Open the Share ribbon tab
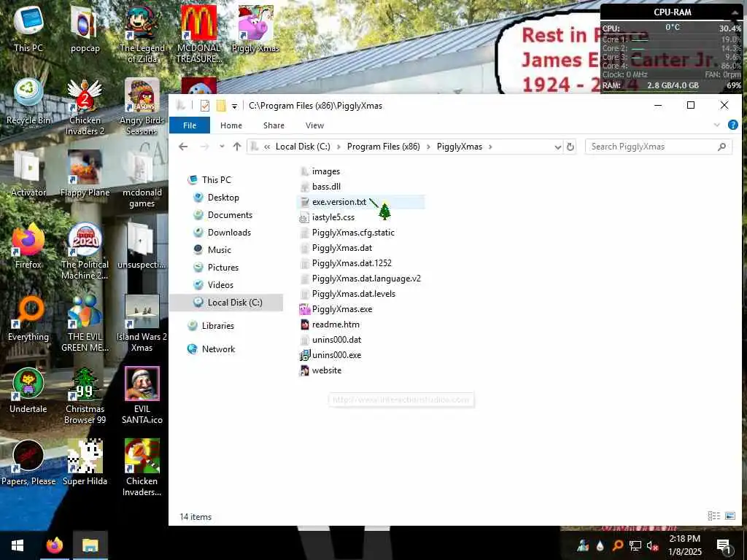The width and height of the screenshot is (747, 560). point(274,125)
